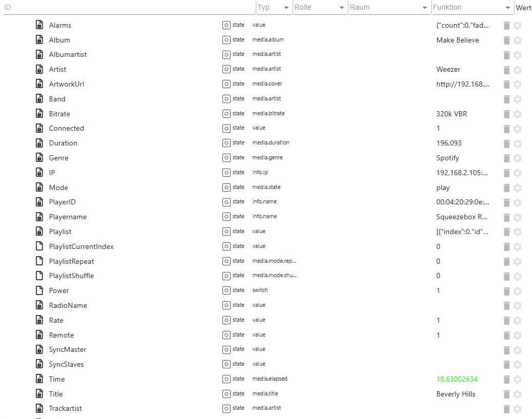Open the Funktion filter dropdown
The image size is (532, 419).
pyautogui.click(x=507, y=8)
